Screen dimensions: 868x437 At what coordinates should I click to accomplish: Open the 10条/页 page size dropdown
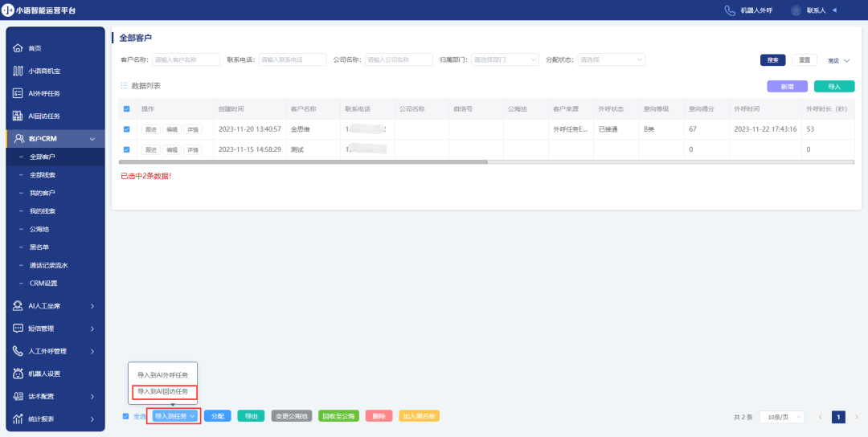(x=782, y=417)
